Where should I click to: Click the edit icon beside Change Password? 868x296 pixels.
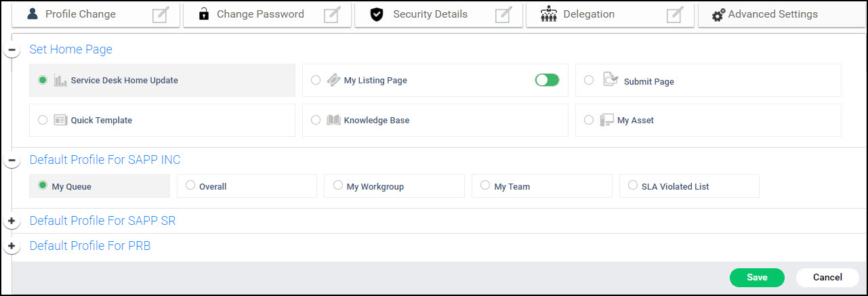coord(331,14)
